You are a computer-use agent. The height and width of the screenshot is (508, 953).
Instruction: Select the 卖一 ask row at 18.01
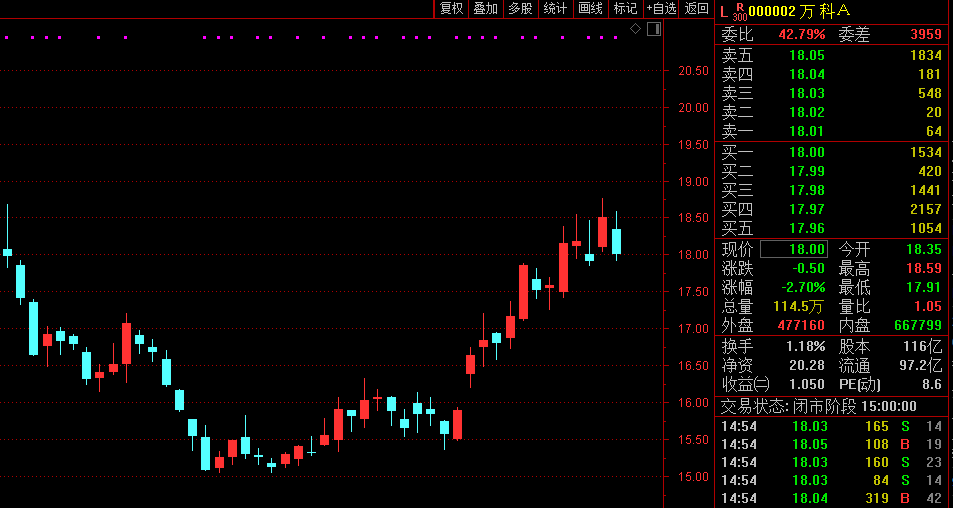tap(832, 131)
